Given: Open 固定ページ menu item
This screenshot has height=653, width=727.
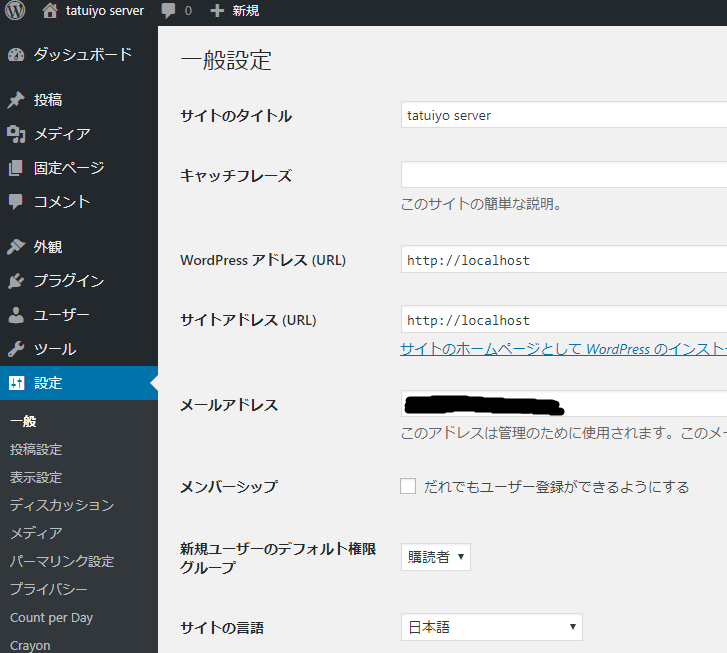Looking at the screenshot, I should (x=79, y=168).
